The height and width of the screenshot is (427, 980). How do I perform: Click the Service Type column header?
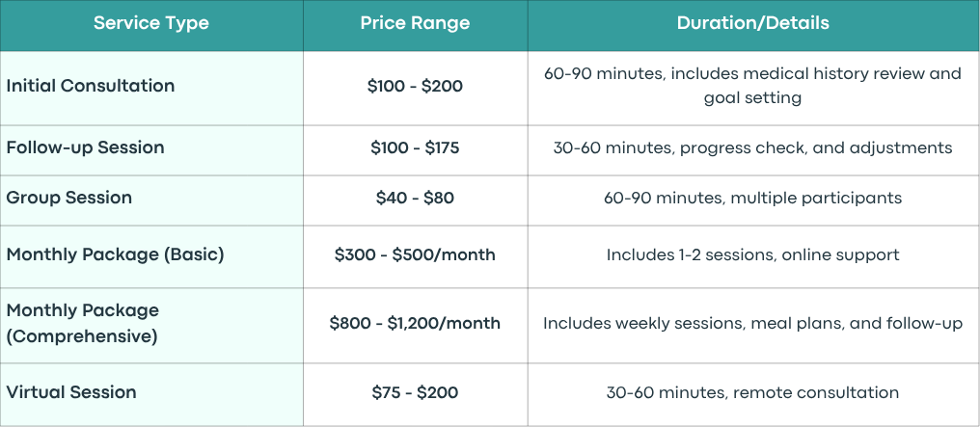click(151, 26)
